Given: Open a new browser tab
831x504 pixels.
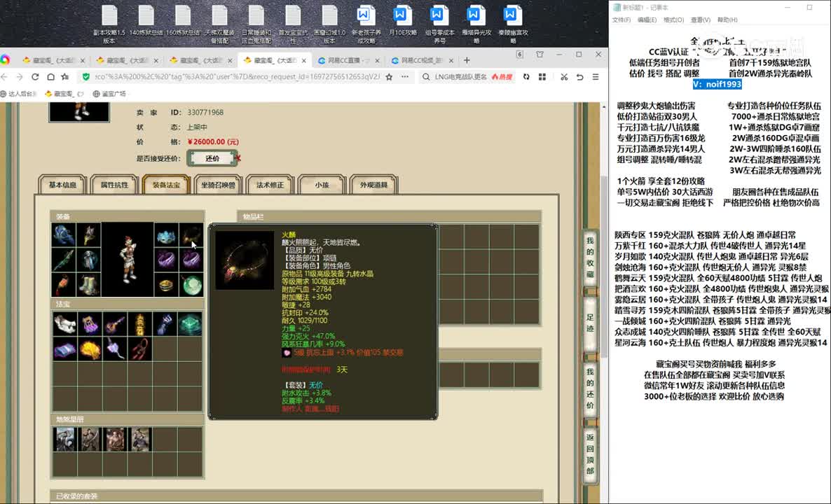Looking at the screenshot, I should [x=467, y=60].
